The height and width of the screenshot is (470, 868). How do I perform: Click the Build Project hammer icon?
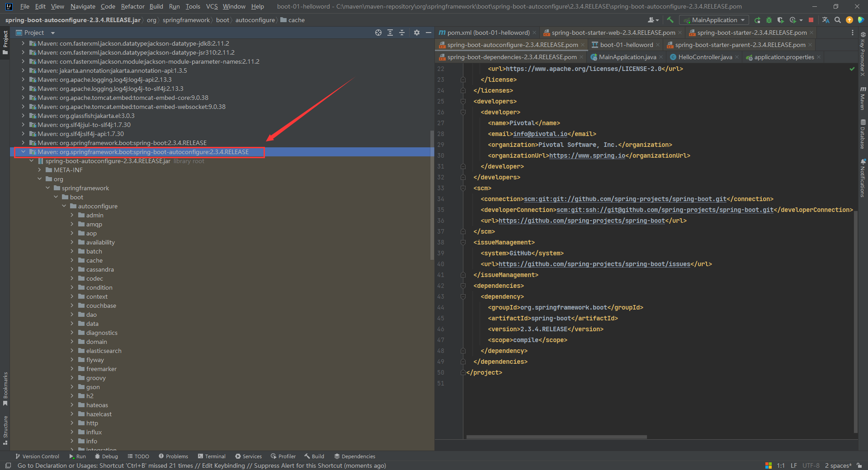670,20
